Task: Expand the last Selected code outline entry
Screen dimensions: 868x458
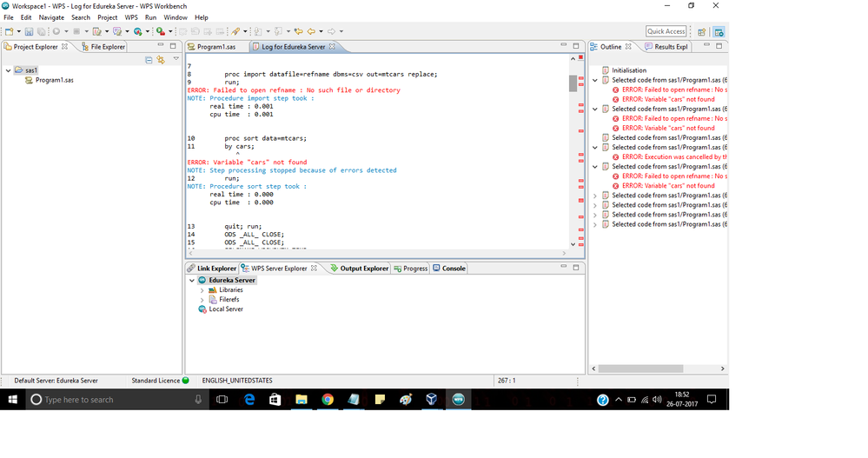Action: coord(595,225)
